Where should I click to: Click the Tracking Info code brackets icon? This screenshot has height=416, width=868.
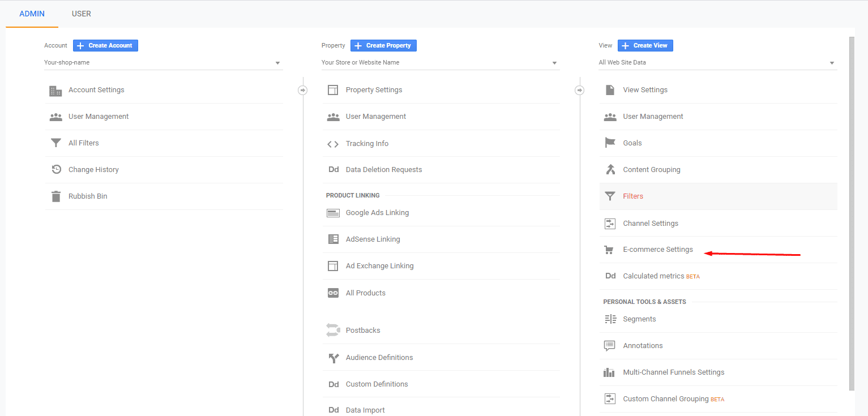pos(333,144)
